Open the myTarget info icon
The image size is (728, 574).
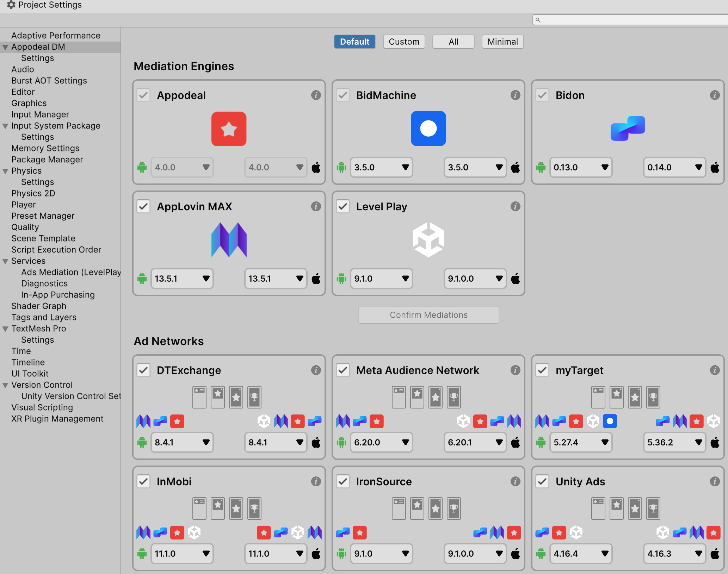point(715,370)
